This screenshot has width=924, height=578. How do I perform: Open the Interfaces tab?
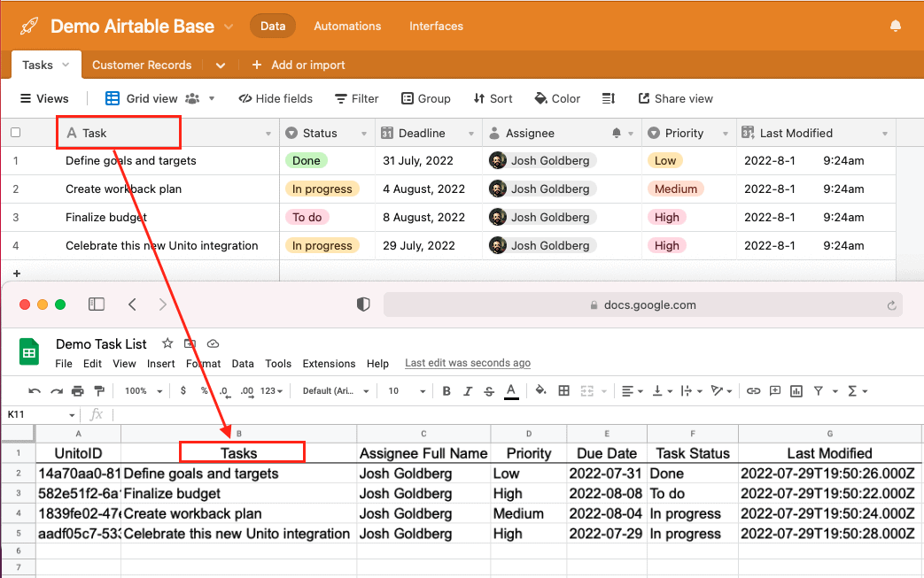click(436, 26)
